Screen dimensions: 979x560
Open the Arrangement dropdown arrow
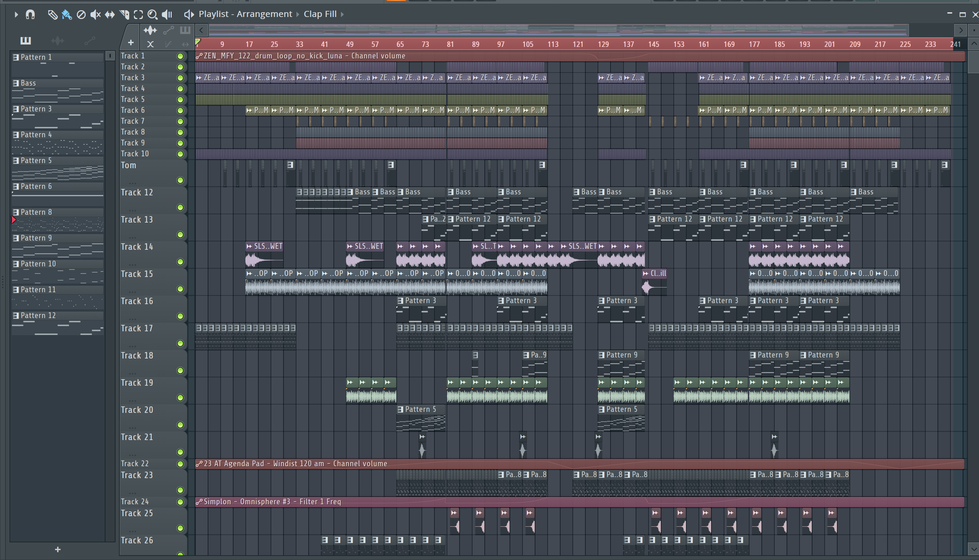[297, 15]
